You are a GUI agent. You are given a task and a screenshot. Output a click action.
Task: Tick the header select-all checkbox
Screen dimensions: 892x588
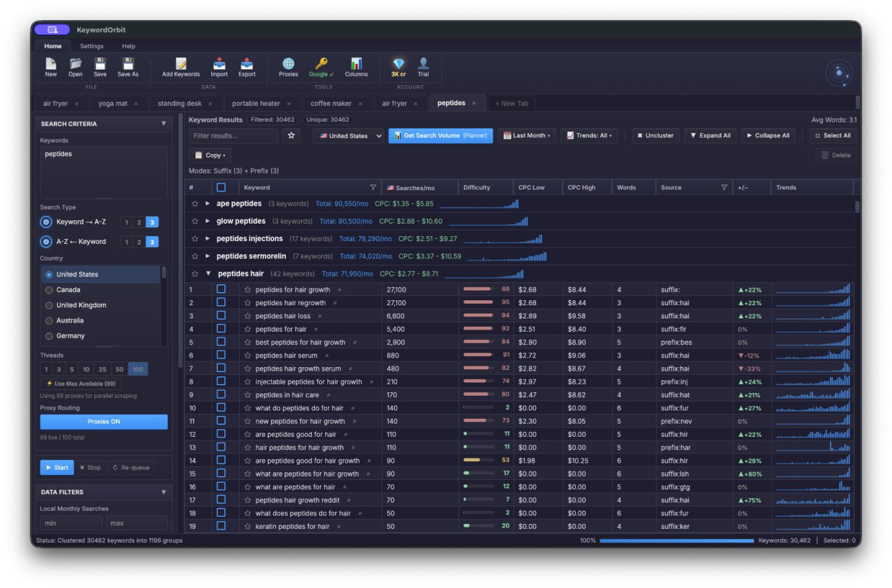point(221,187)
